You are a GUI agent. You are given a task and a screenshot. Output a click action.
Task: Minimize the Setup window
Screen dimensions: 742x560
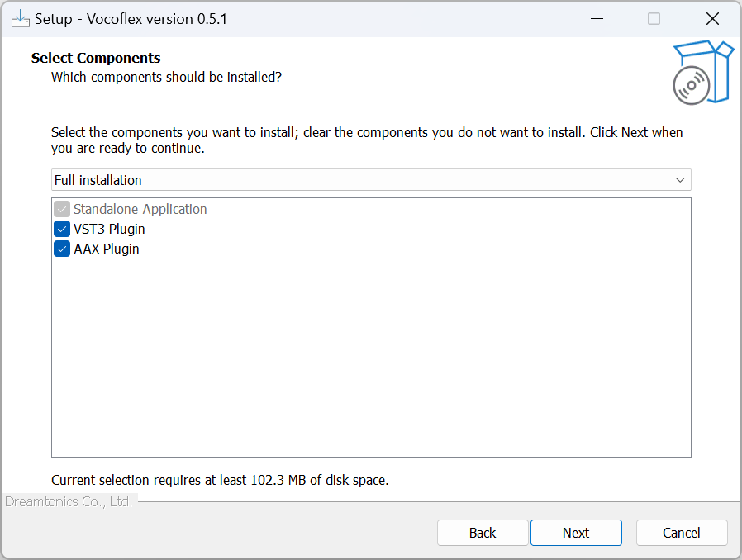coord(597,19)
